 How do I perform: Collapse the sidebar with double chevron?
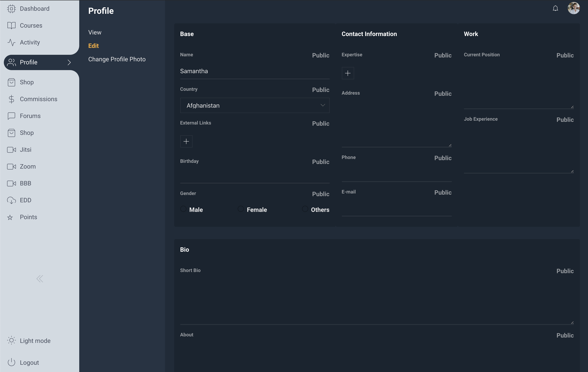(x=40, y=279)
